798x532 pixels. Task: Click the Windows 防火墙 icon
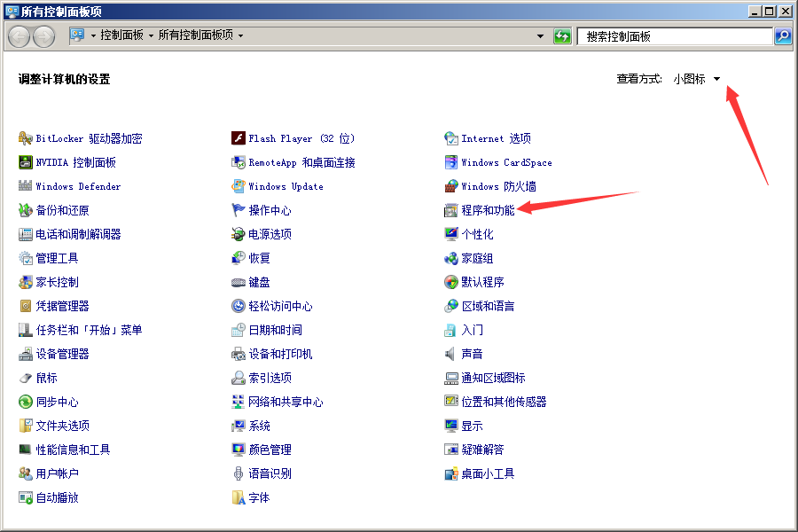coord(451,186)
